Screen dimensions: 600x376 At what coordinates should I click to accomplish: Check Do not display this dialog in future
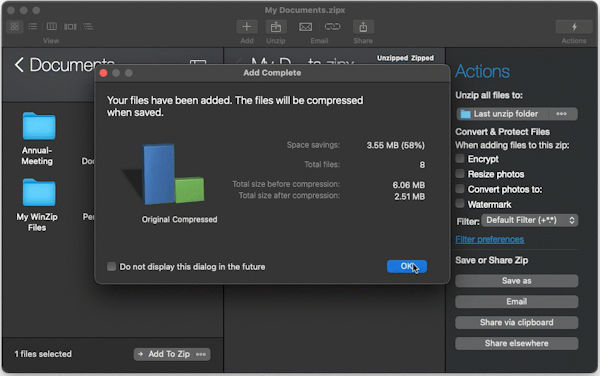[x=111, y=267]
